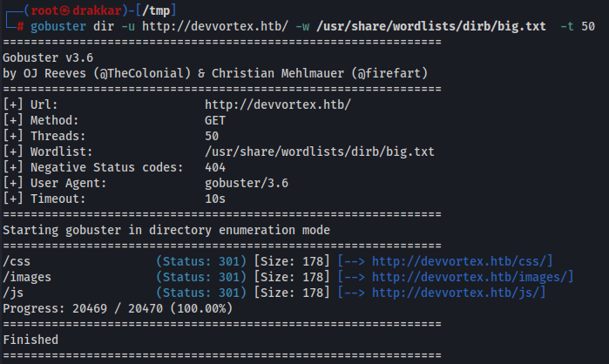The width and height of the screenshot is (609, 364).
Task: Click the User Agent value gobuster/3.6
Action: click(247, 183)
